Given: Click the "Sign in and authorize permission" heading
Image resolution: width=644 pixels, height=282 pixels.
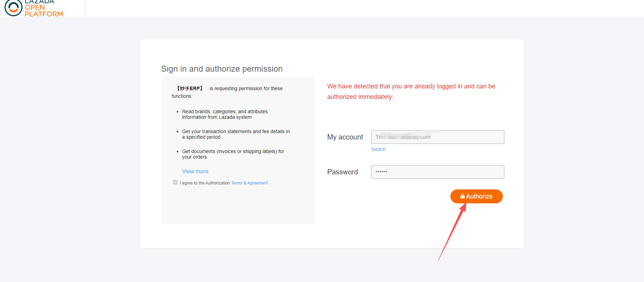Looking at the screenshot, I should pyautogui.click(x=222, y=69).
